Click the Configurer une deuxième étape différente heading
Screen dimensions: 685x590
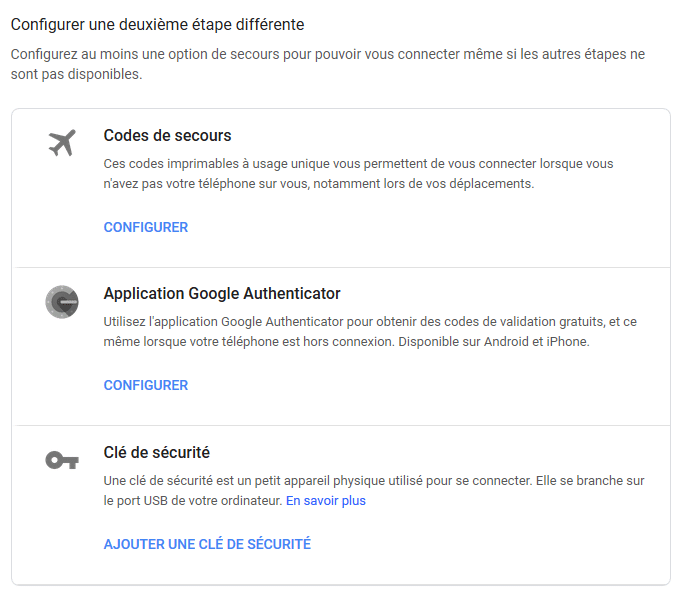click(157, 24)
